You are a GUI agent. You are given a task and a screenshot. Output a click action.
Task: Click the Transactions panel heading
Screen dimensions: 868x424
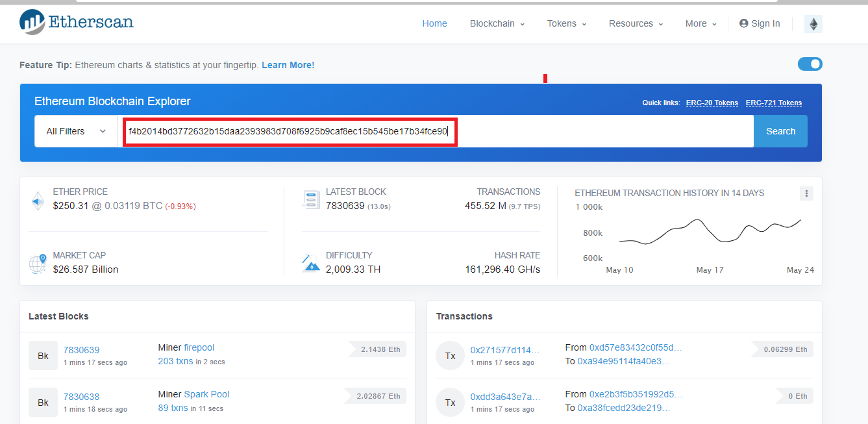(464, 316)
